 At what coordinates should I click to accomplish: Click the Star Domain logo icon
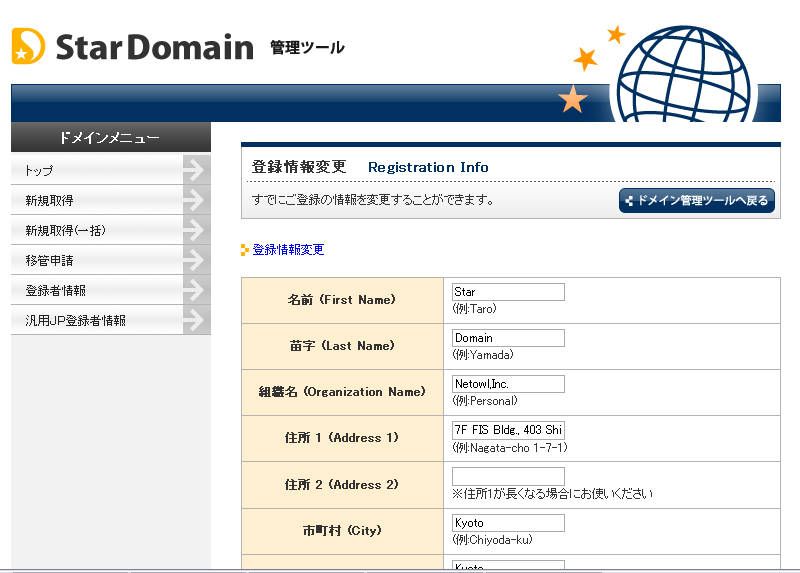(x=28, y=46)
